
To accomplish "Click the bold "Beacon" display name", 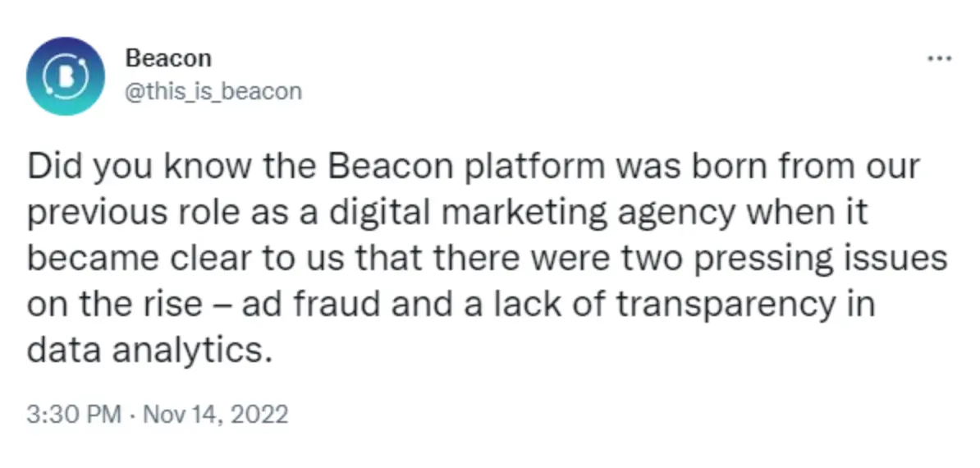I will [168, 59].
